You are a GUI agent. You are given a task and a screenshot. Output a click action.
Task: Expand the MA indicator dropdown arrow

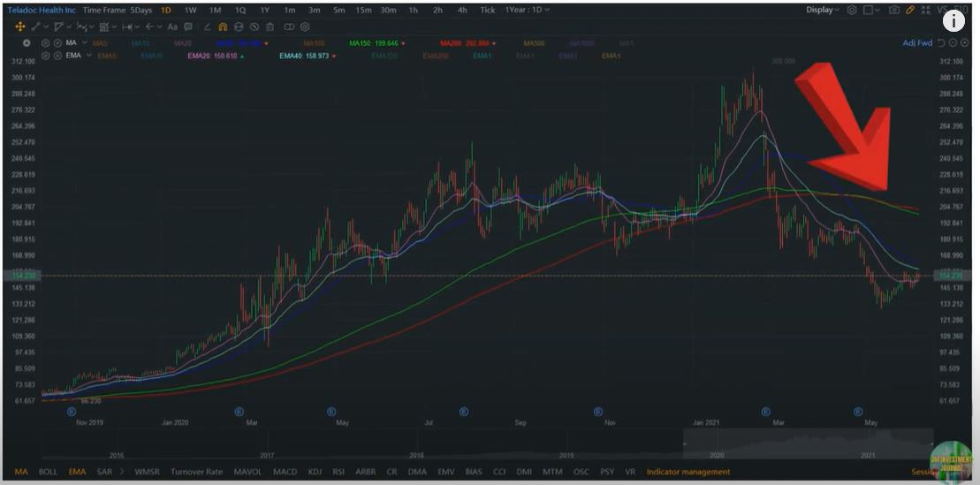[x=84, y=43]
